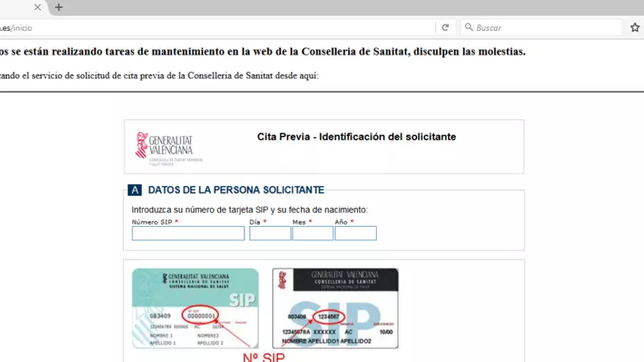Viewport: 644px width, 362px height.
Task: Click the blue section A icon
Action: [135, 190]
